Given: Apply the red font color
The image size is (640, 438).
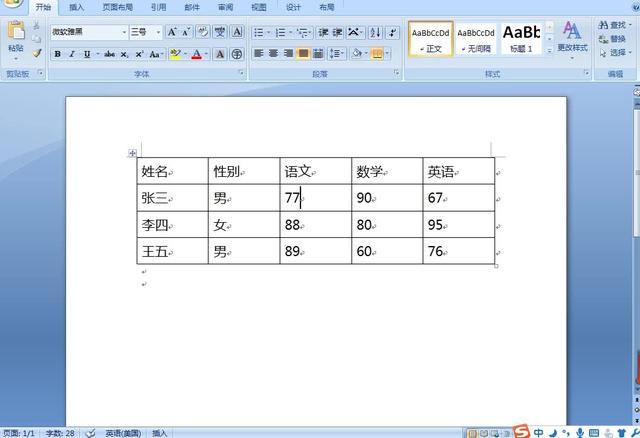Looking at the screenshot, I should (197, 54).
